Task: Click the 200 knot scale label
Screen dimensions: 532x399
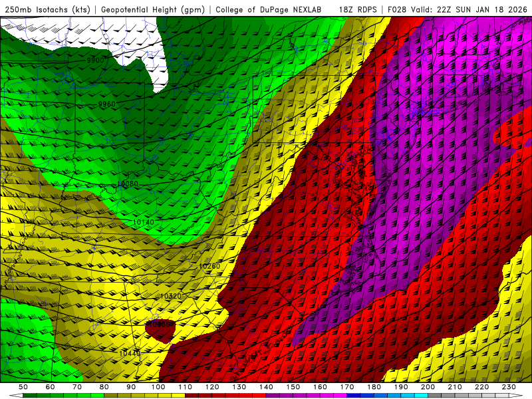Action: pos(428,387)
